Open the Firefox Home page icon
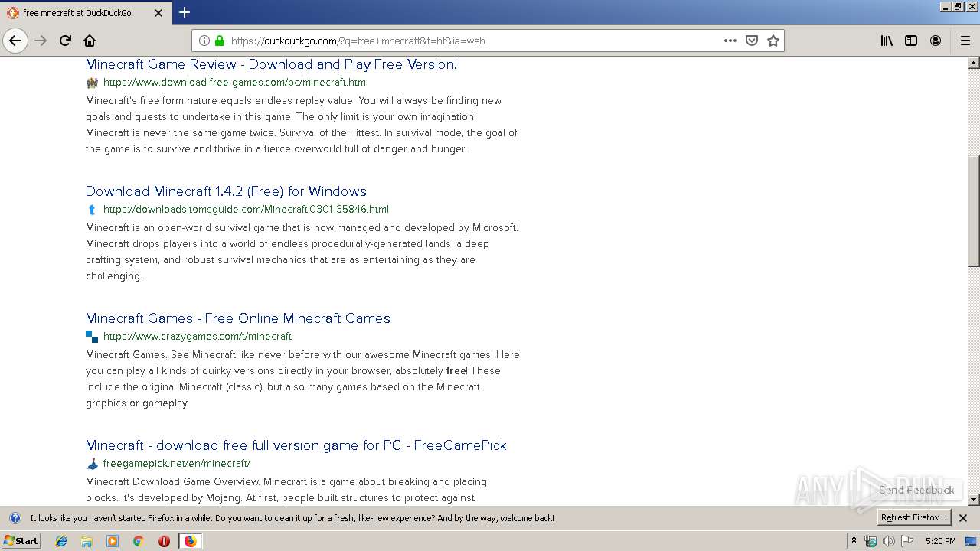The width and height of the screenshot is (980, 551). click(90, 41)
